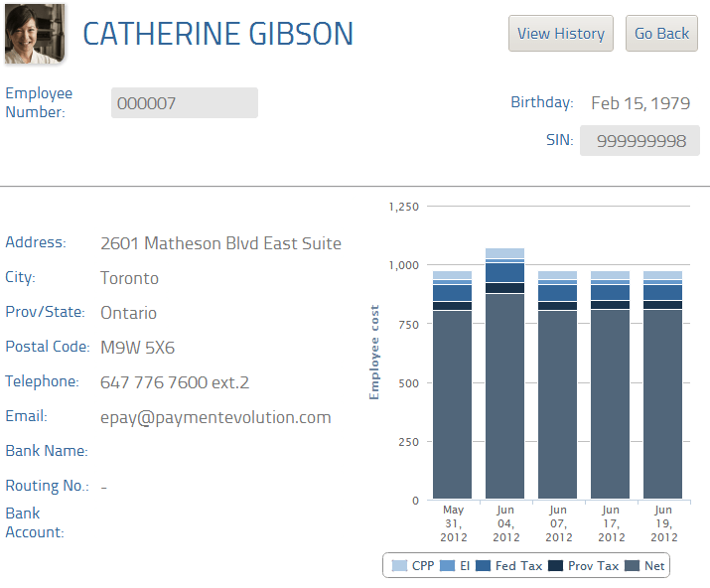710x588 pixels.
Task: Toggle the EI series in the legend
Action: [455, 566]
